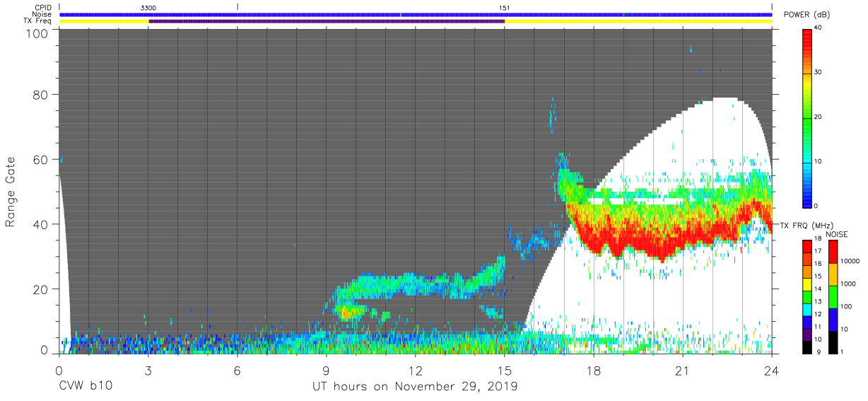The width and height of the screenshot is (868, 401).
Task: Click the '18' tick on TX FRQ legend
Action: 819,240
